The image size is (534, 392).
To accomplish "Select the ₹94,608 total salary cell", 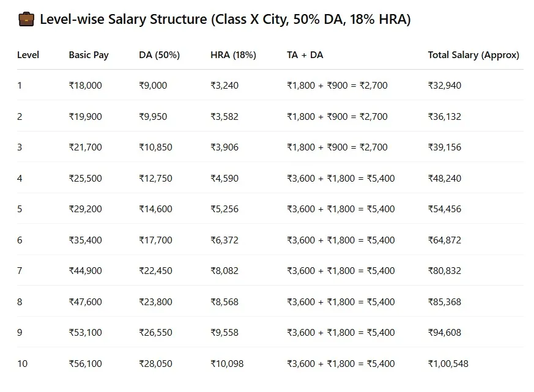I will pyautogui.click(x=445, y=333).
